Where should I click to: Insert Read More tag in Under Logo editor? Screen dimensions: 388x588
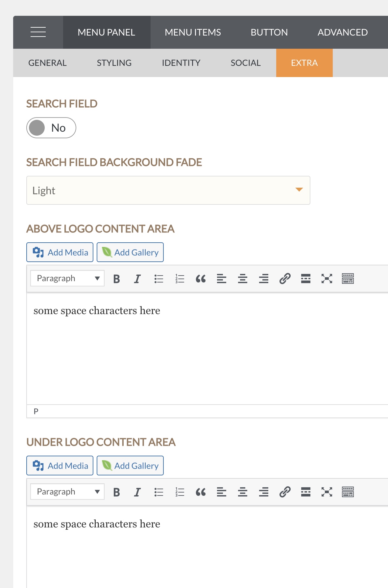306,492
